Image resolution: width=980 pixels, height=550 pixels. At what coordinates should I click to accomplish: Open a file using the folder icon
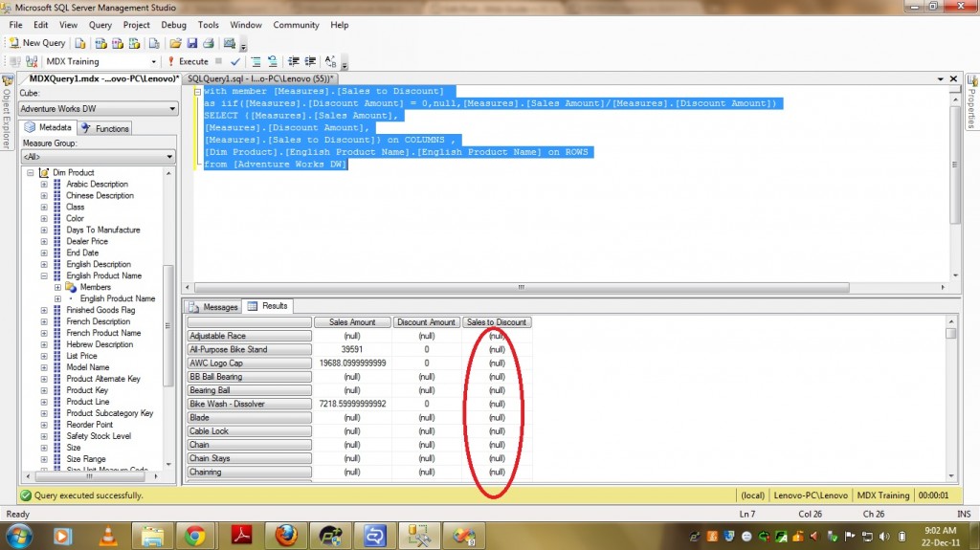pos(175,43)
